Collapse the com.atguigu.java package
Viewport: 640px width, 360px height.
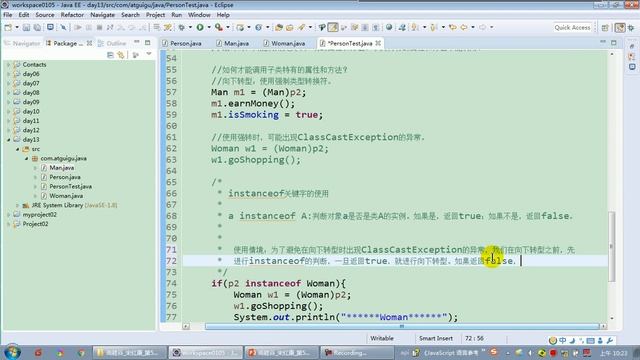click(26, 158)
